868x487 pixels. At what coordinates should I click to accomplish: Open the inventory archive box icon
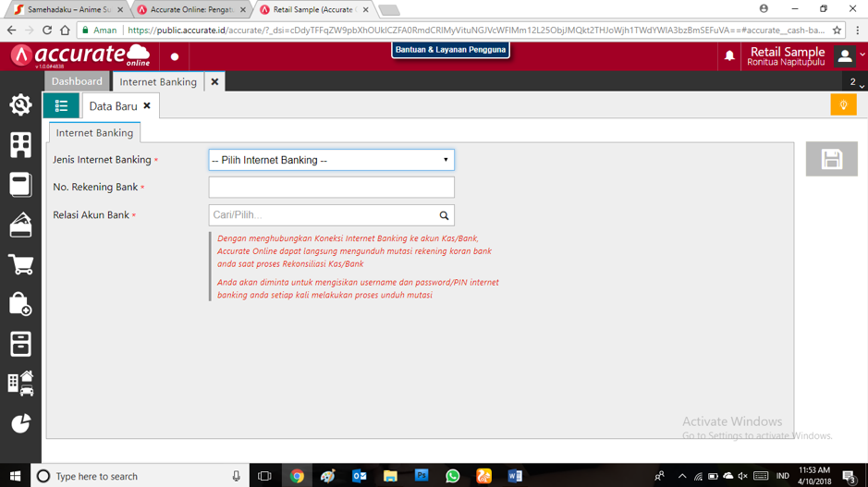tap(20, 344)
